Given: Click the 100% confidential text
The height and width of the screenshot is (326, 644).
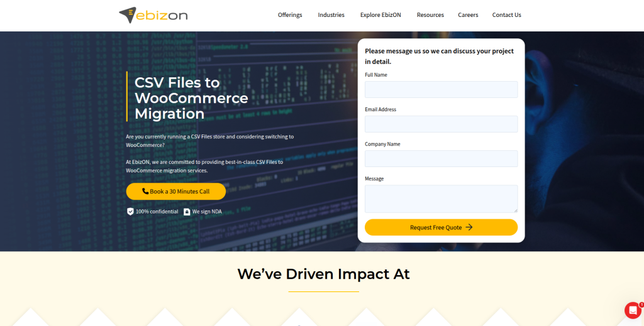Looking at the screenshot, I should click(157, 212).
